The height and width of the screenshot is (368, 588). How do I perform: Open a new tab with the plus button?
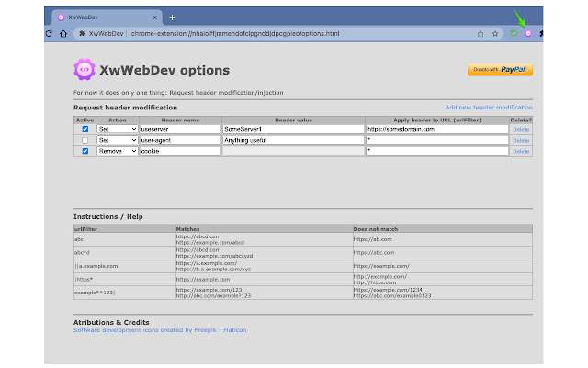tap(172, 17)
